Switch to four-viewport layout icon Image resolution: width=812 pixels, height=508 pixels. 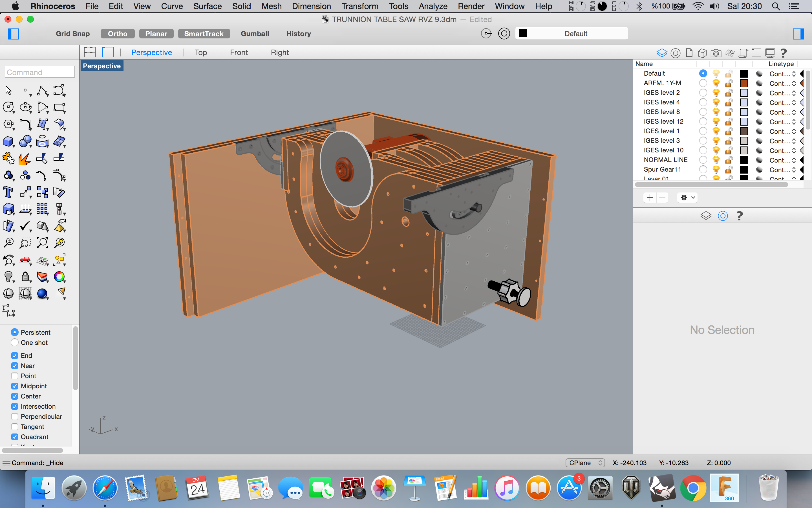pos(90,52)
